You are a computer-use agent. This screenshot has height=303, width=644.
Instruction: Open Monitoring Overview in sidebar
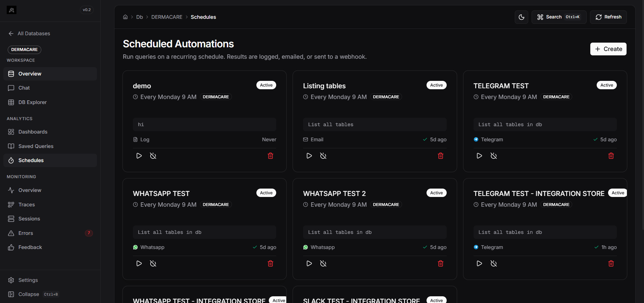[50, 190]
